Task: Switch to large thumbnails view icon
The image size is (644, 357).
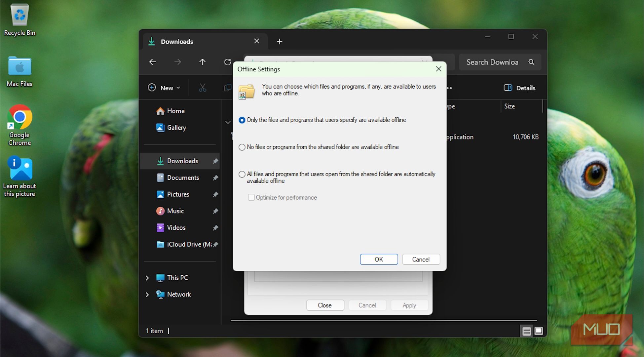Action: pos(539,331)
